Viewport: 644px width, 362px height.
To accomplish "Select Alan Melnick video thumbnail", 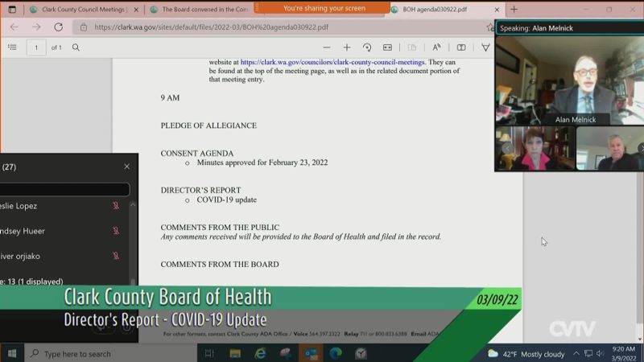I will 570,80.
